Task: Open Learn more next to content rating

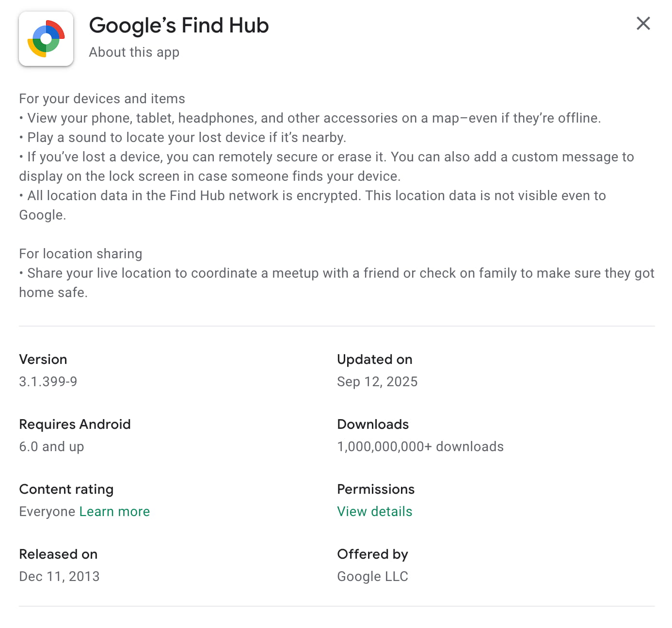Action: pyautogui.click(x=114, y=511)
